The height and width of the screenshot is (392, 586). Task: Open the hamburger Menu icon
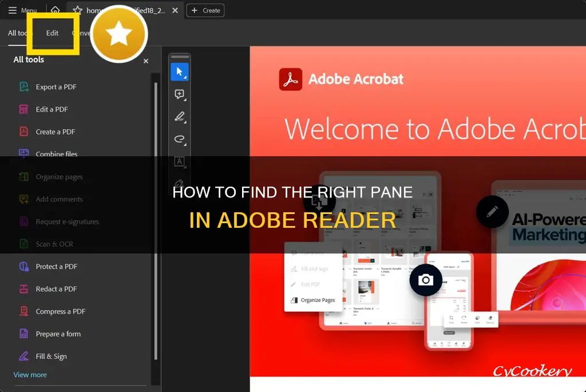(x=13, y=10)
